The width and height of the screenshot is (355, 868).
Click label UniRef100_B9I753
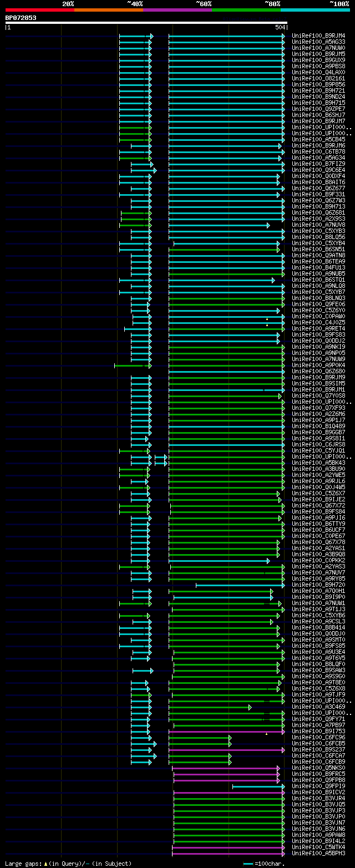[x=318, y=731]
